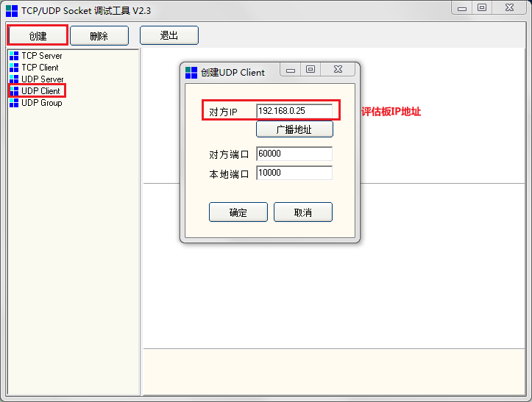Viewport: 532px width, 402px height.
Task: Click into the 对方端口 field showing 60000
Action: tap(294, 154)
